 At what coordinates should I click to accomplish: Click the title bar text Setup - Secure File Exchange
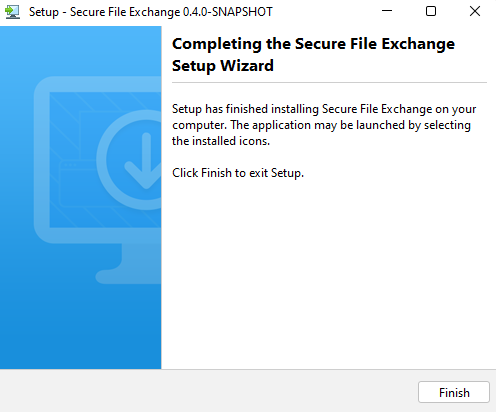pos(104,12)
